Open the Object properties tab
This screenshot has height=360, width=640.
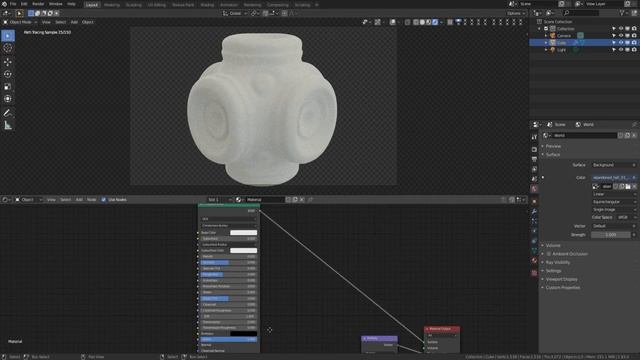coord(534,201)
